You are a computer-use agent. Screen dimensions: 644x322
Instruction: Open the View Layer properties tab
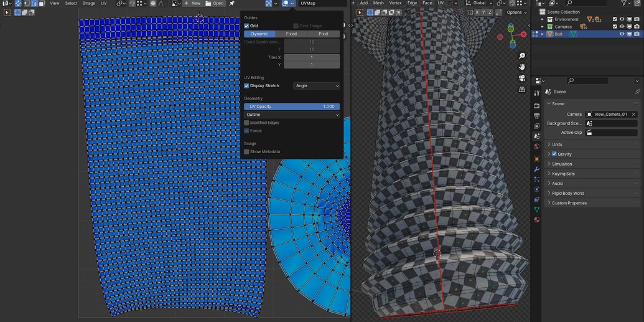click(536, 126)
